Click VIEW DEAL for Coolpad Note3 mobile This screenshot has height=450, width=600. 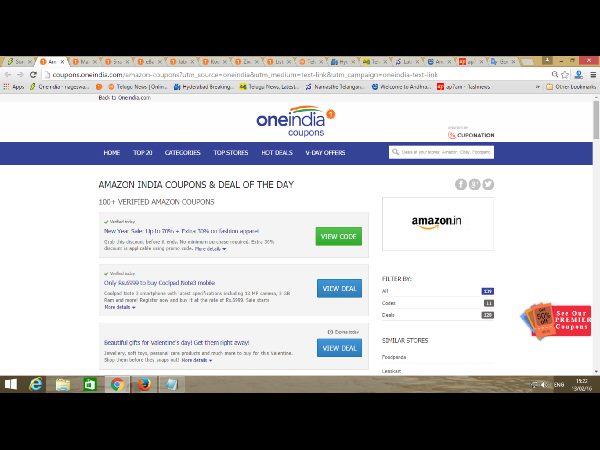pos(338,288)
